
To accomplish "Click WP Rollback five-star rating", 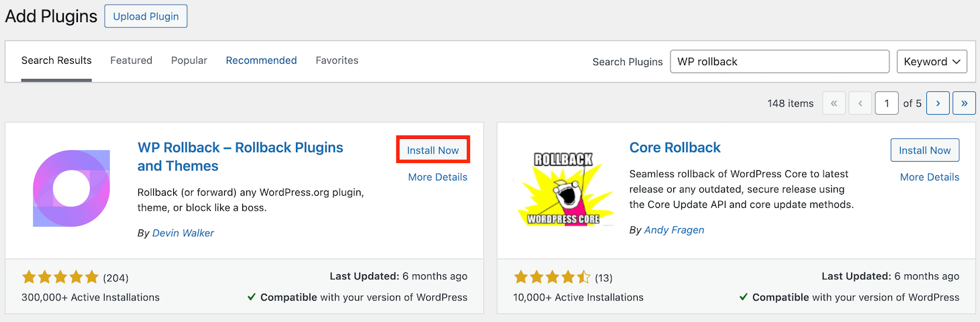I will (60, 277).
